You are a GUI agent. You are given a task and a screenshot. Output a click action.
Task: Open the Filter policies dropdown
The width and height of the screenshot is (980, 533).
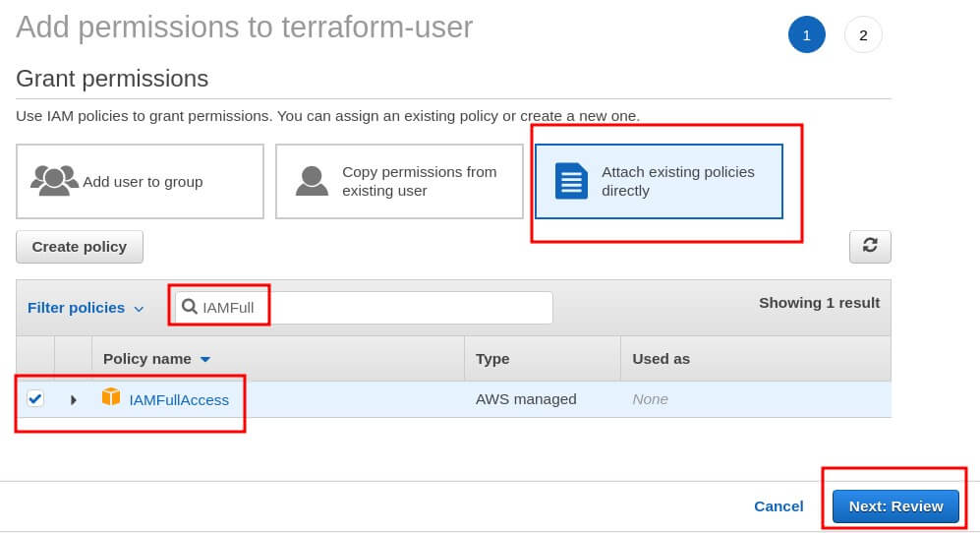click(86, 308)
